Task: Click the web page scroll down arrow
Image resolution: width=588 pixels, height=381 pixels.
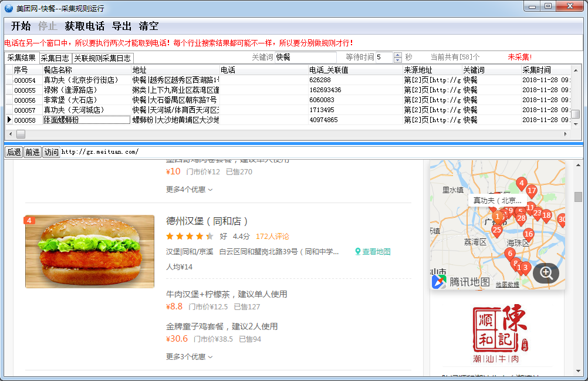Action: pyautogui.click(x=578, y=371)
